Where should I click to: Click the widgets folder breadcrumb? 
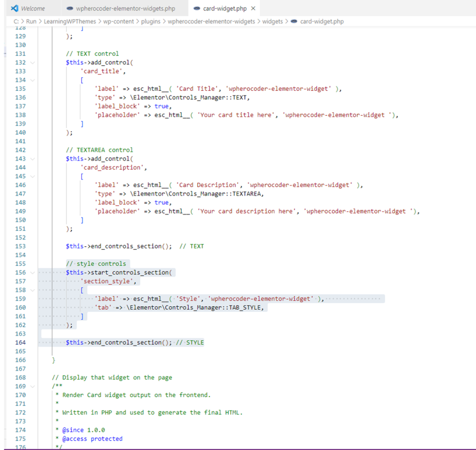tap(272, 21)
